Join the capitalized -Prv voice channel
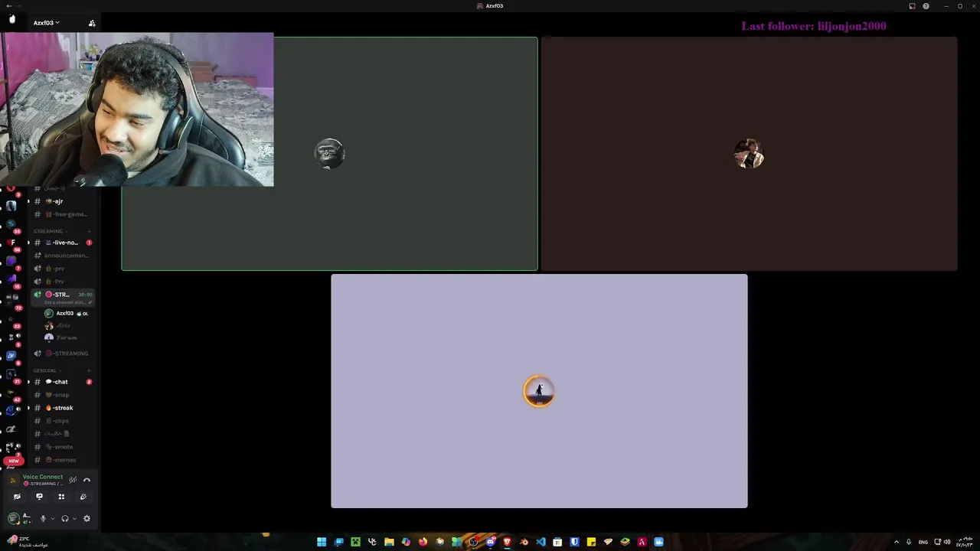 click(x=61, y=282)
